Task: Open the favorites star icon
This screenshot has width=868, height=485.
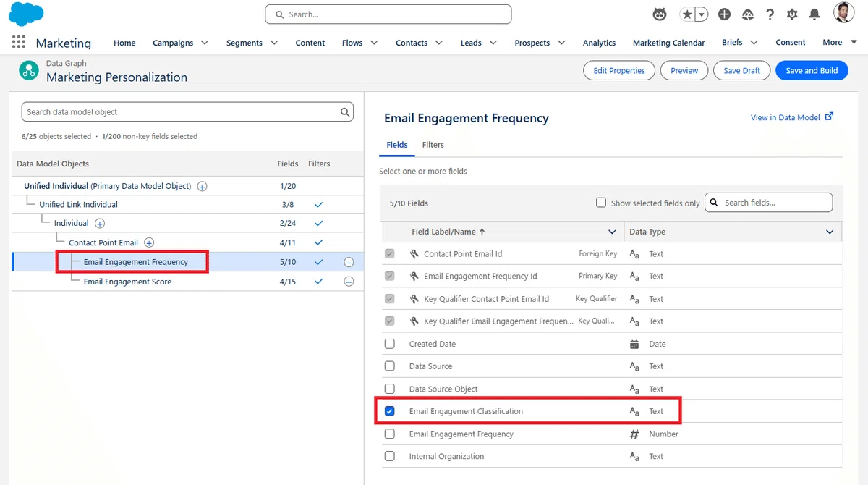Action: click(686, 14)
